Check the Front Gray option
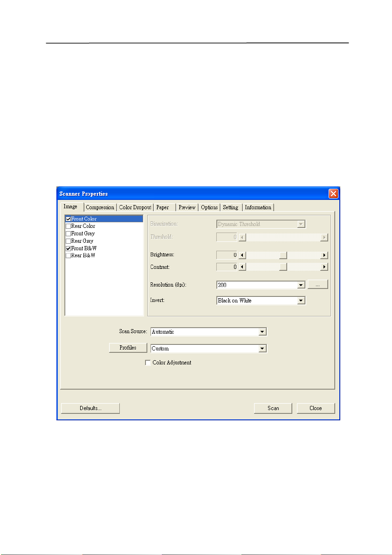 point(69,233)
